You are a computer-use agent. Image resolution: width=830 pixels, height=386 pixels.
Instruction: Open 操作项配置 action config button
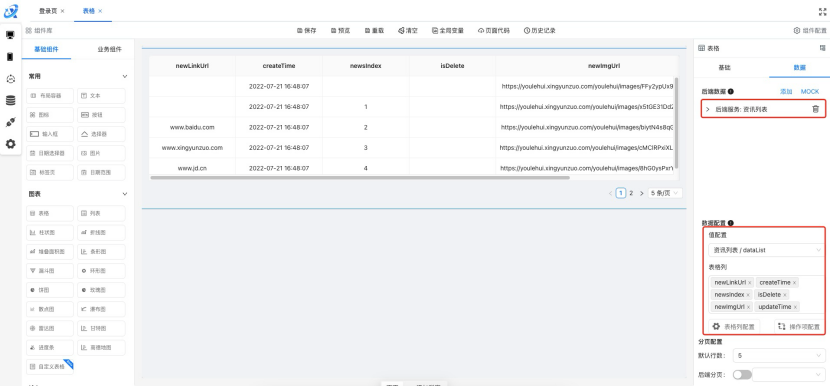pos(799,327)
